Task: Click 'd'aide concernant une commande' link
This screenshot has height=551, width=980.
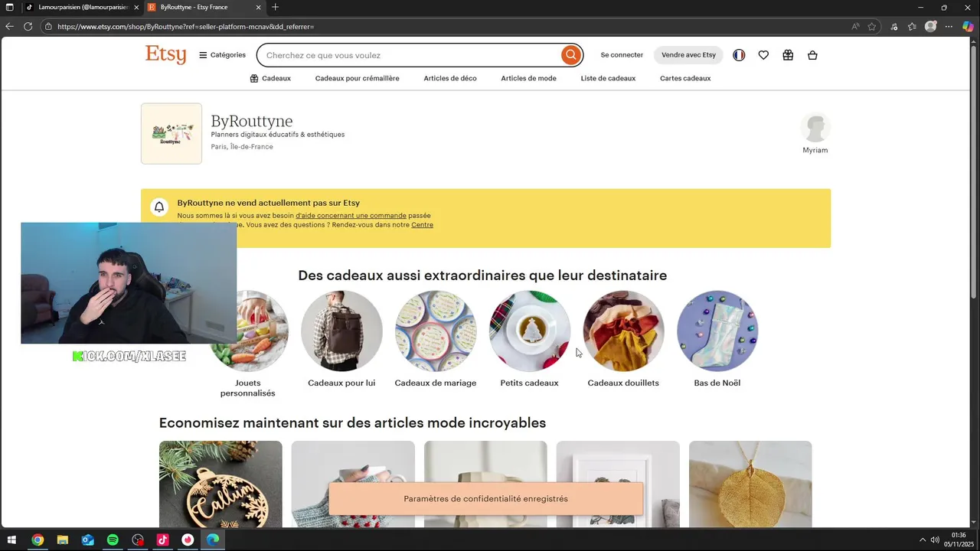Action: (x=351, y=216)
